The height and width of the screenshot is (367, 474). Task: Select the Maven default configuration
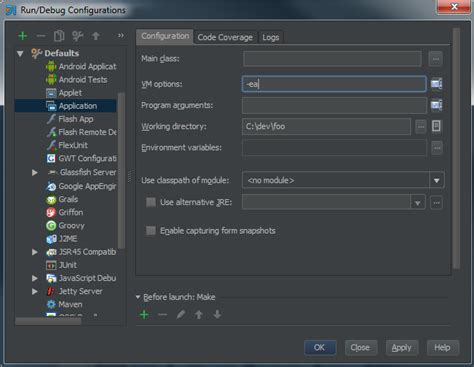[x=64, y=304]
